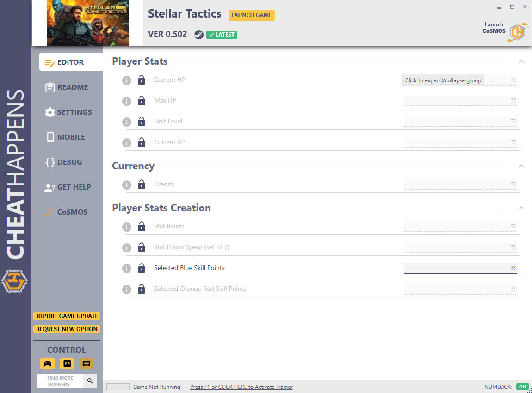Maximize the trainer window
532x393 pixels.
click(512, 7)
